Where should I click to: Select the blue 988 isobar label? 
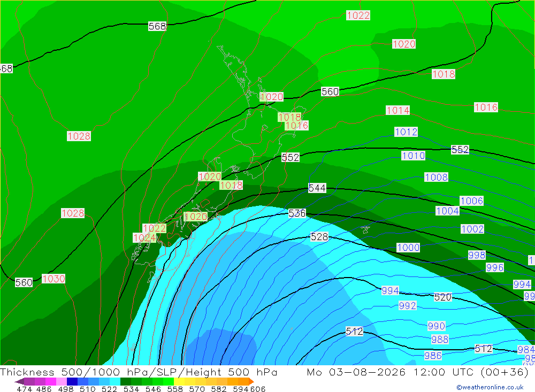click(440, 340)
